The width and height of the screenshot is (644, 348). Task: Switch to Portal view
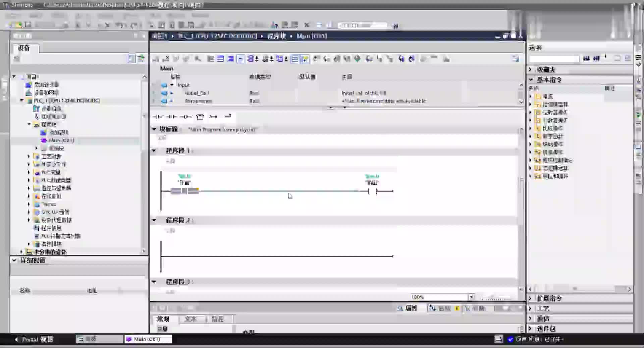tap(34, 339)
